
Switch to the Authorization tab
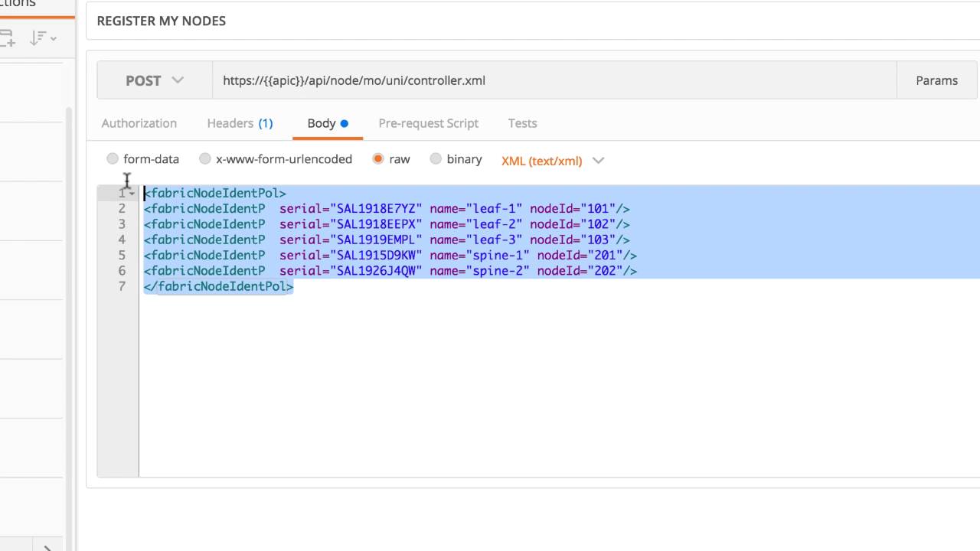click(139, 123)
